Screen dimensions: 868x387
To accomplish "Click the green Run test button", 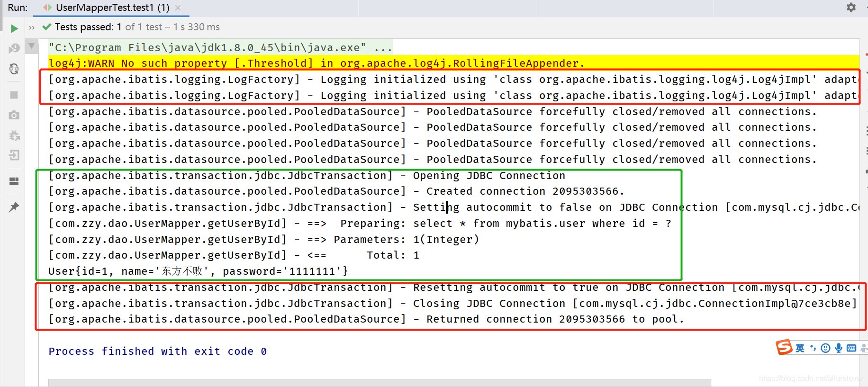I will (14, 28).
